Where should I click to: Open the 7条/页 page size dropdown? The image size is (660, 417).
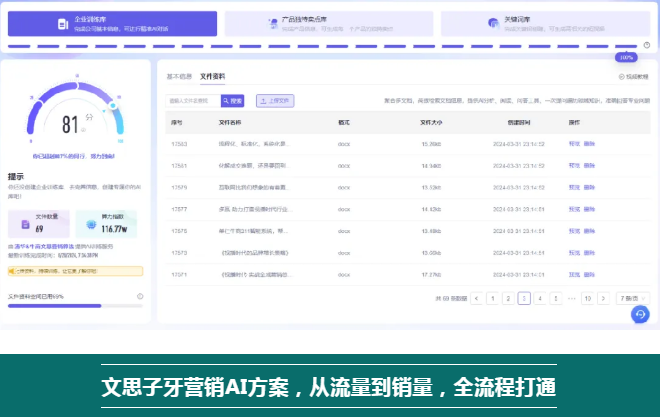click(x=633, y=298)
